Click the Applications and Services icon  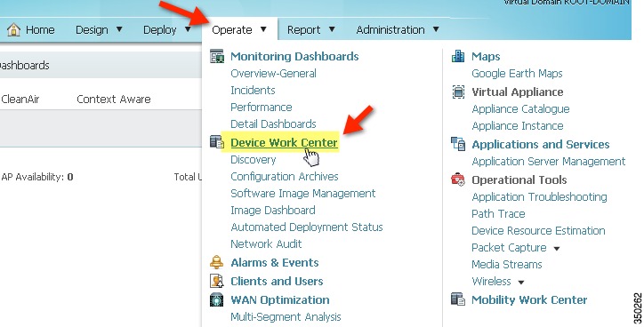[x=458, y=144]
